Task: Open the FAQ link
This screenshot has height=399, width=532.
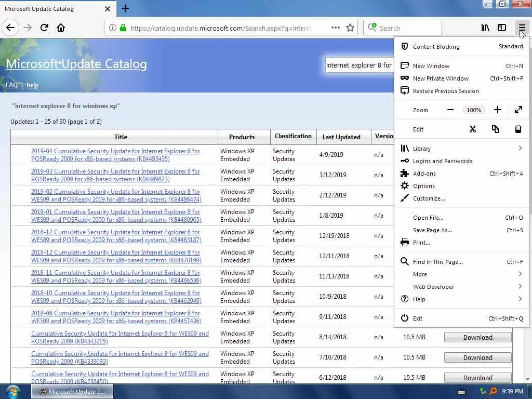Action: pos(11,85)
